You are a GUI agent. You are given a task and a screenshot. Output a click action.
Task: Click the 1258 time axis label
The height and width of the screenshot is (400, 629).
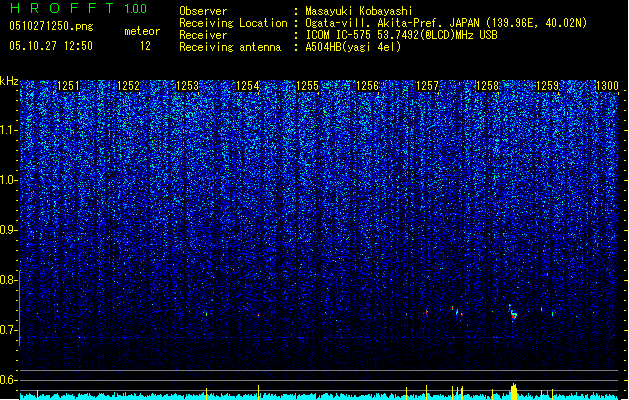tap(487, 86)
